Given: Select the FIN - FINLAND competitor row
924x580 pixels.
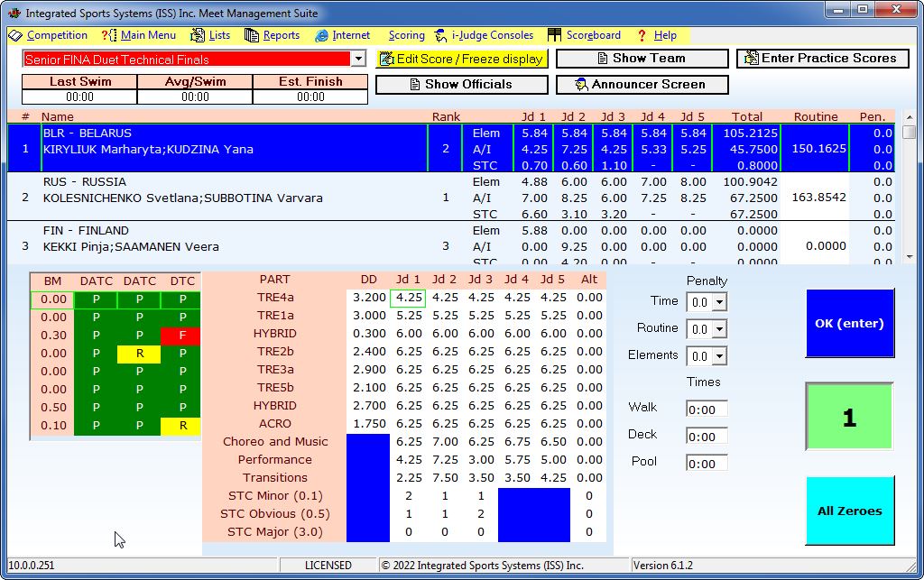Looking at the screenshot, I should [x=451, y=244].
